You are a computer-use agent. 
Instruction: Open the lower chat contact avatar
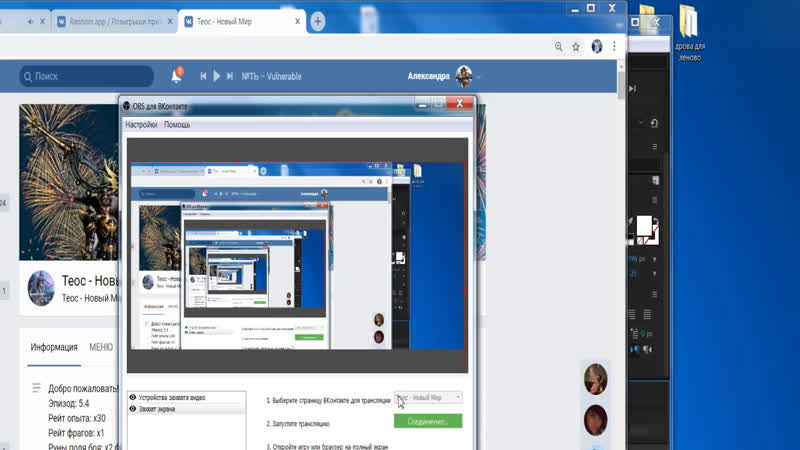[x=595, y=420]
